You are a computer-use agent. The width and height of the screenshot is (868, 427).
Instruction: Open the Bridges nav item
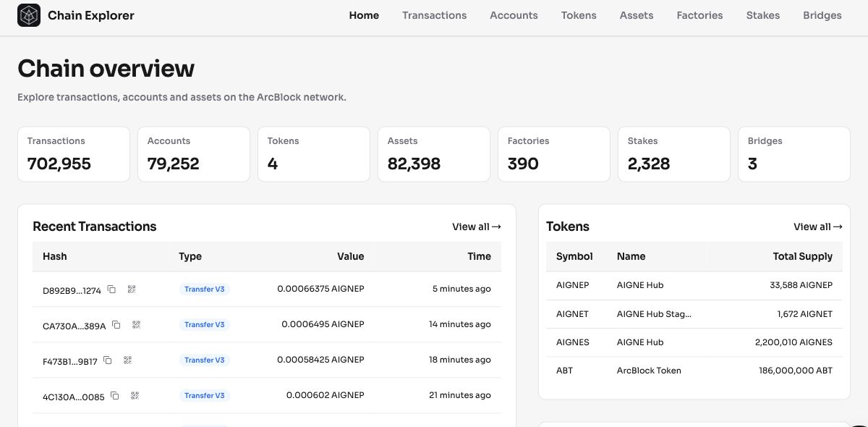click(x=822, y=15)
